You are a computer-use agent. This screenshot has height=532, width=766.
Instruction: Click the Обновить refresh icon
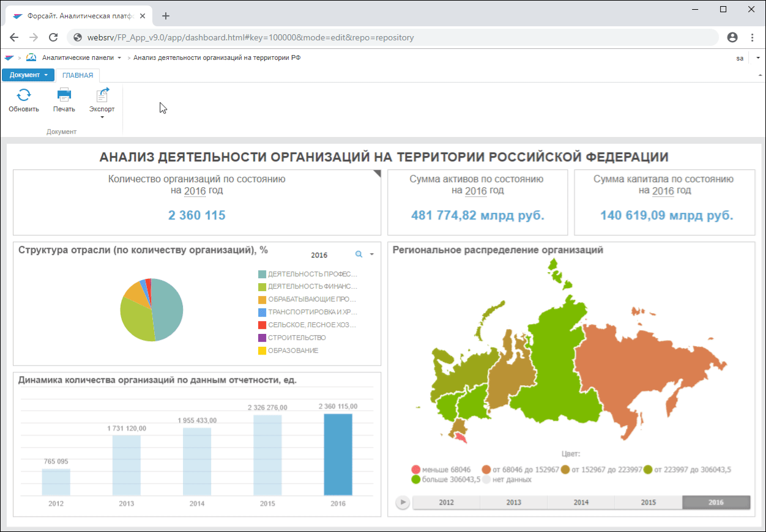tap(24, 95)
